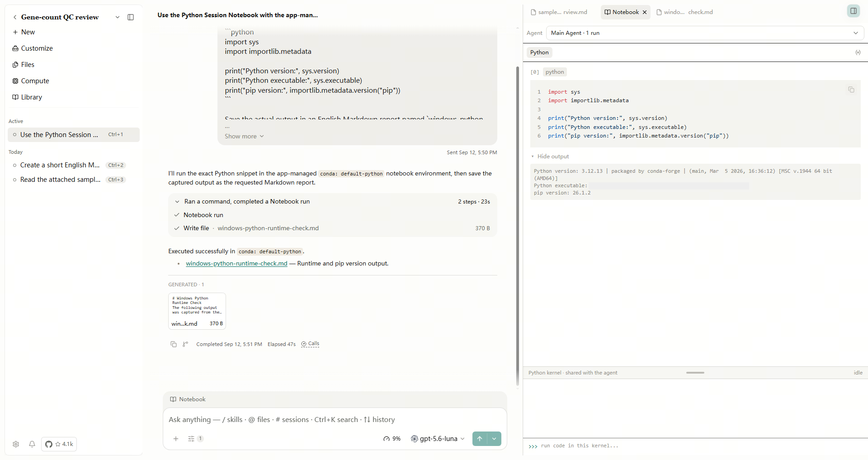Check the 9% context usage indicator

tap(392, 439)
